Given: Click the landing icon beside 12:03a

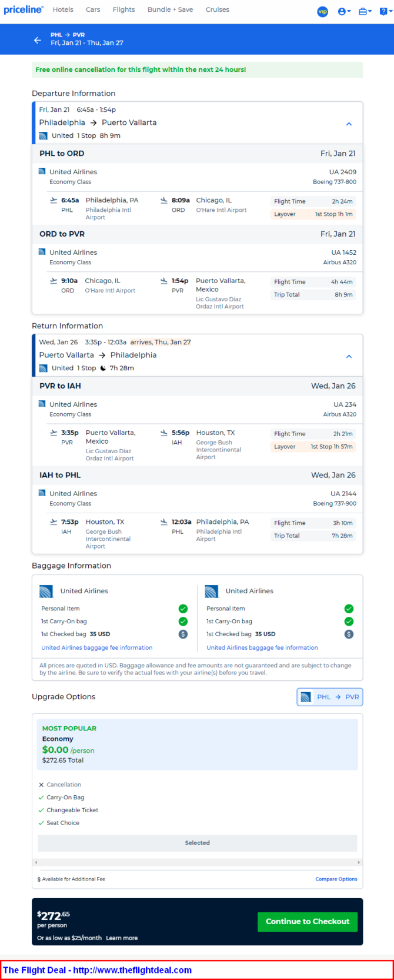Looking at the screenshot, I should tap(164, 521).
